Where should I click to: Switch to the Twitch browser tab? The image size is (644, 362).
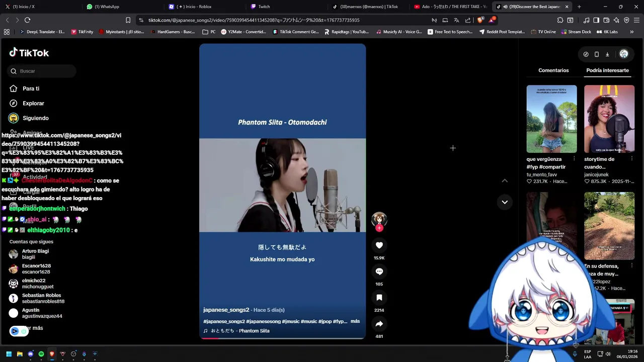287,7
